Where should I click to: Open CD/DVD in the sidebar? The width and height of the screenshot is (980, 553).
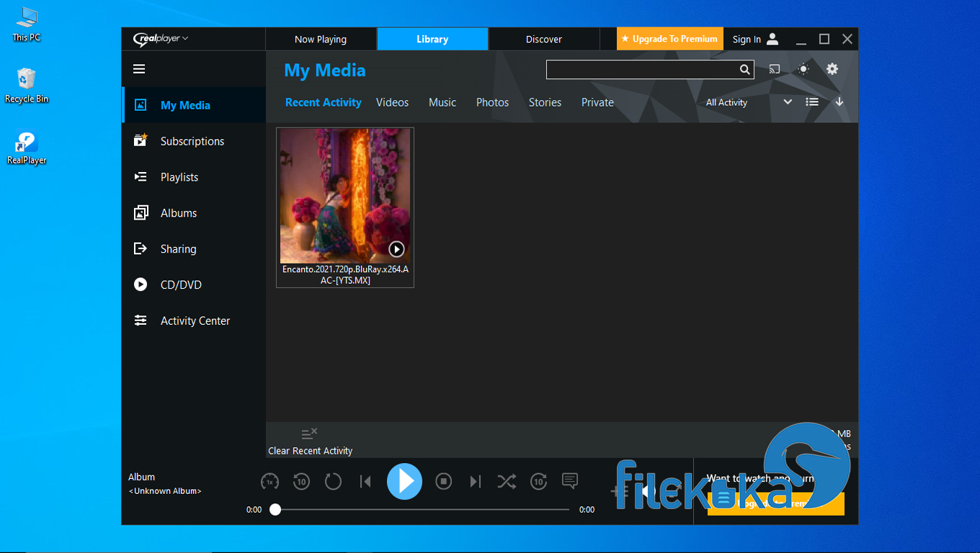[x=194, y=285]
